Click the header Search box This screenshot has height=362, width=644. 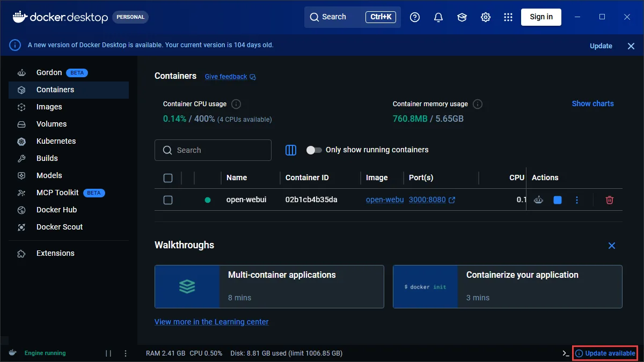(x=353, y=17)
